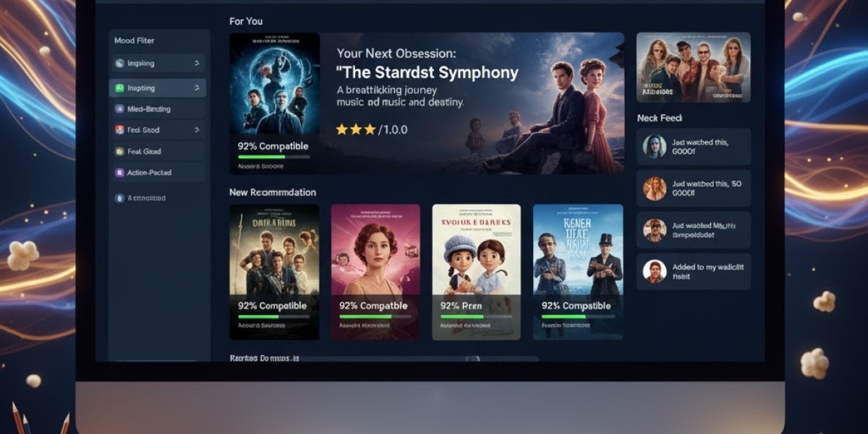Click the icon beside Mind-Bending mood filter

point(119,109)
